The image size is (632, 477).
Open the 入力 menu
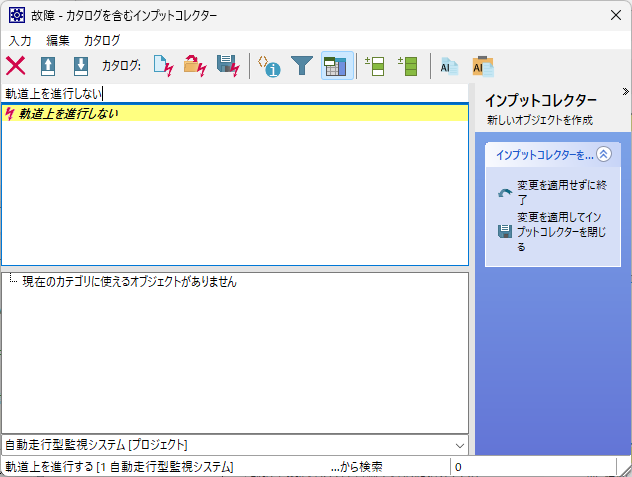(20, 41)
